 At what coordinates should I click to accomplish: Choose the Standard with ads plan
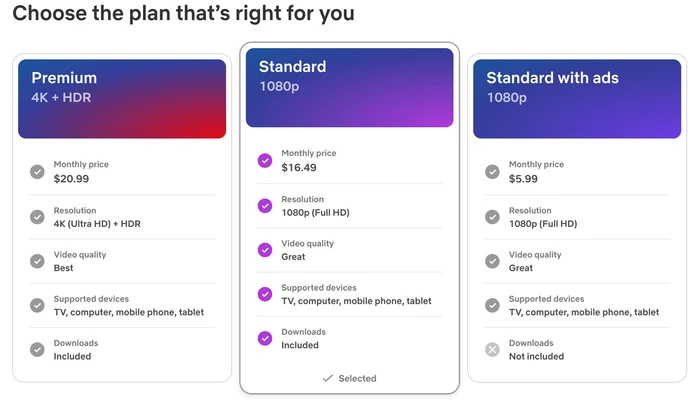pyautogui.click(x=576, y=99)
